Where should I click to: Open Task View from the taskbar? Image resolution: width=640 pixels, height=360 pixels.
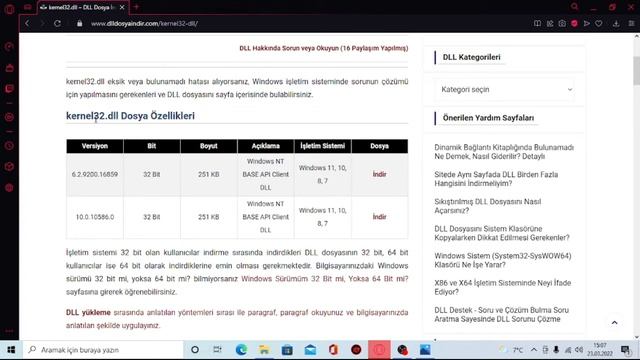(x=218, y=350)
